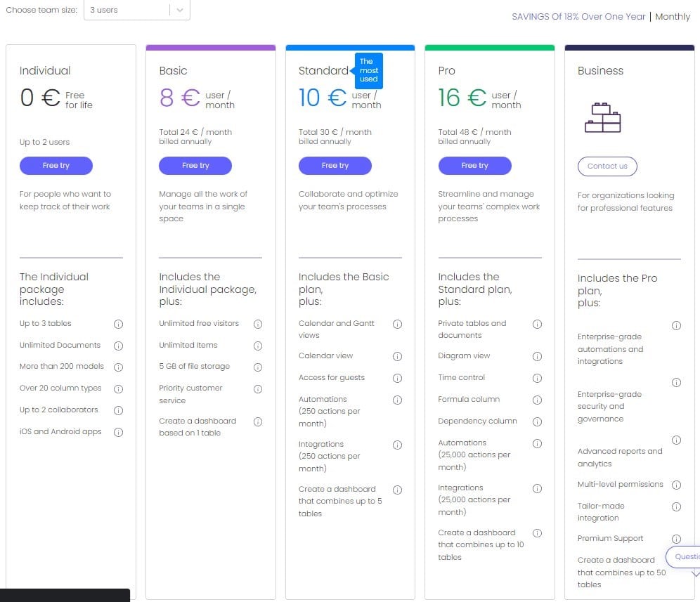Show info for 'Private tables and documents'
The image size is (700, 602).
coord(538,324)
